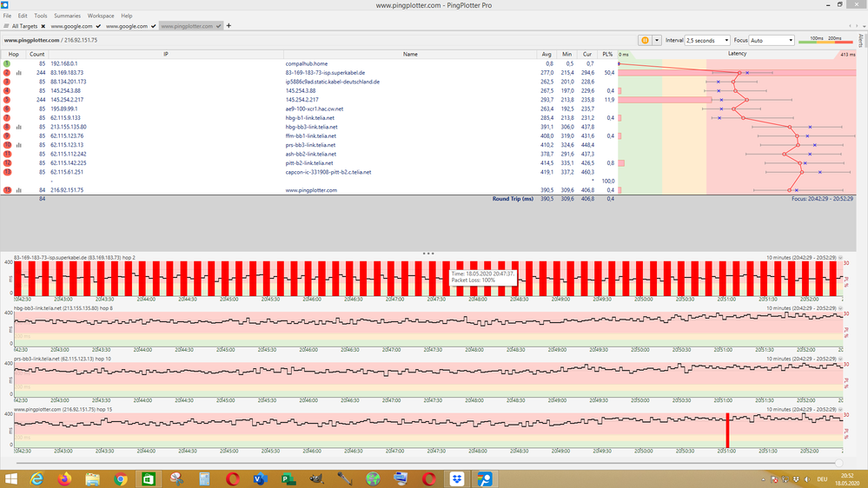Select IP 192.168.0.1 in hop list
Screen dimensions: 868x488
coord(63,63)
